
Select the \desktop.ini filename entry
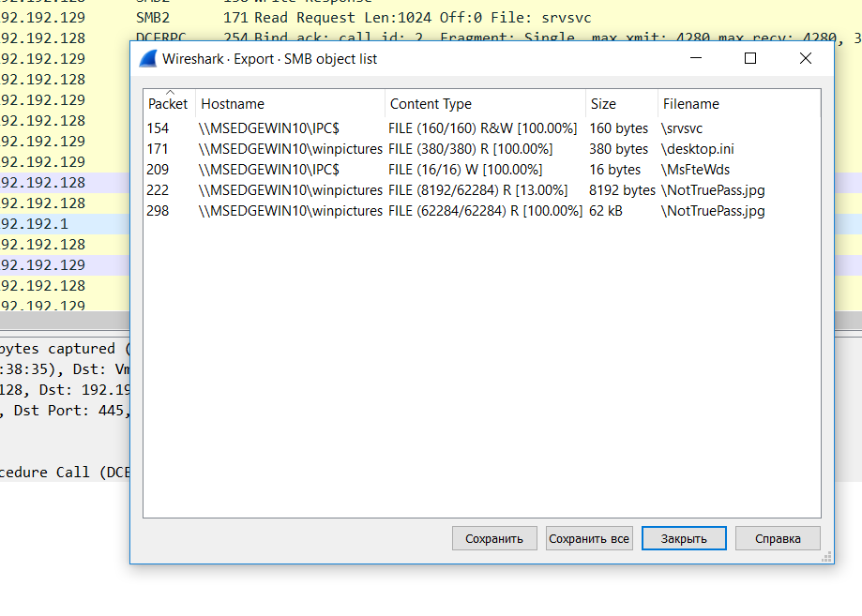[x=698, y=149]
